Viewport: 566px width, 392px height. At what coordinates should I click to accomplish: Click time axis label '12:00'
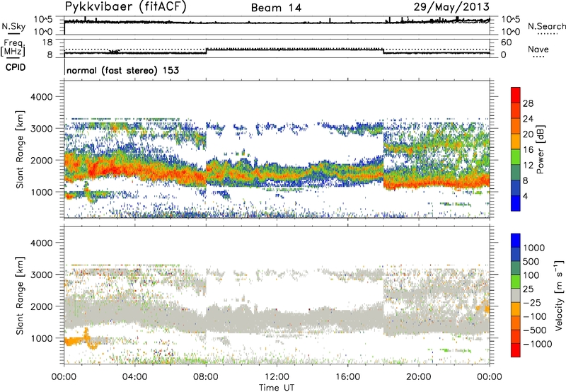click(x=277, y=377)
